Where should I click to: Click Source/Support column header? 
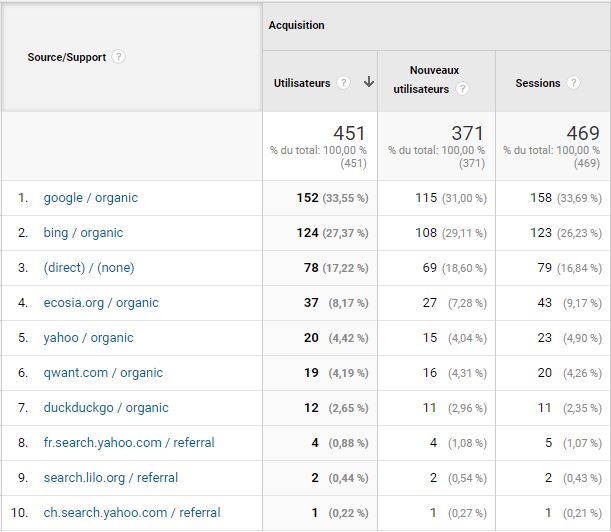click(67, 57)
